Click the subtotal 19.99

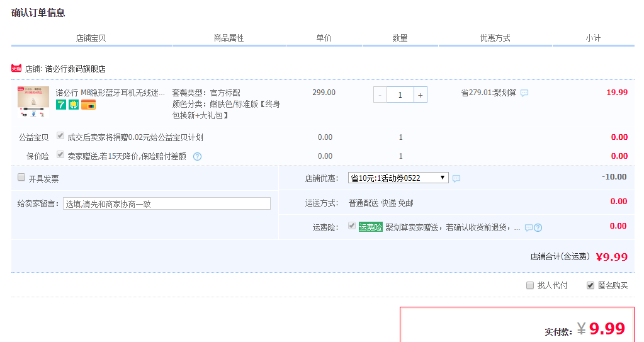617,93
